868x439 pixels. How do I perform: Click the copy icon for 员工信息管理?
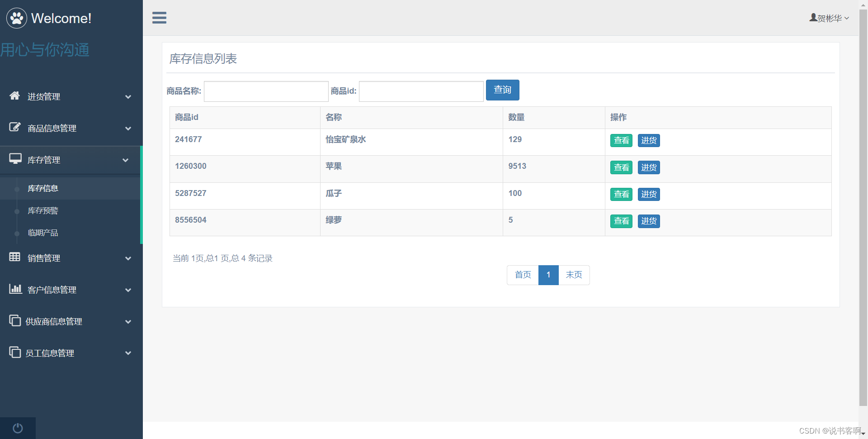click(15, 352)
